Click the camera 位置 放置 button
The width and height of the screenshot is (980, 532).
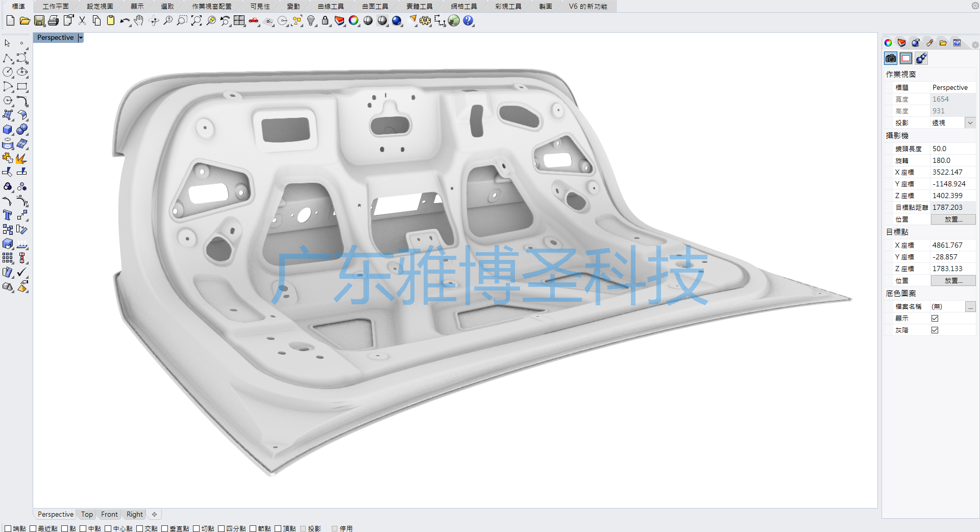tap(953, 220)
